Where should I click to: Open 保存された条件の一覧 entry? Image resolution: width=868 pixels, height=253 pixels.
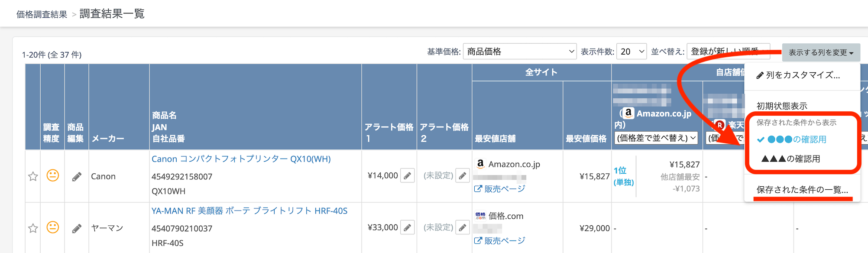pyautogui.click(x=802, y=190)
